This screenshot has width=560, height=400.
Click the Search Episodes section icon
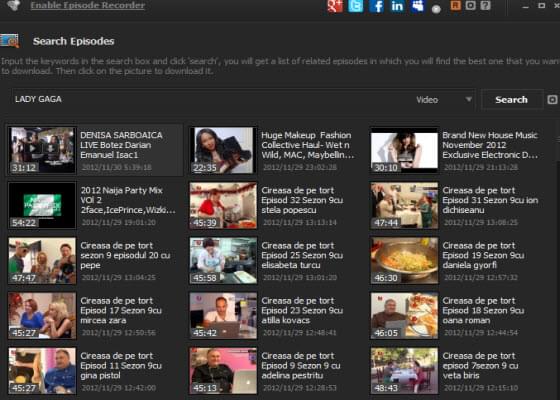[10, 41]
